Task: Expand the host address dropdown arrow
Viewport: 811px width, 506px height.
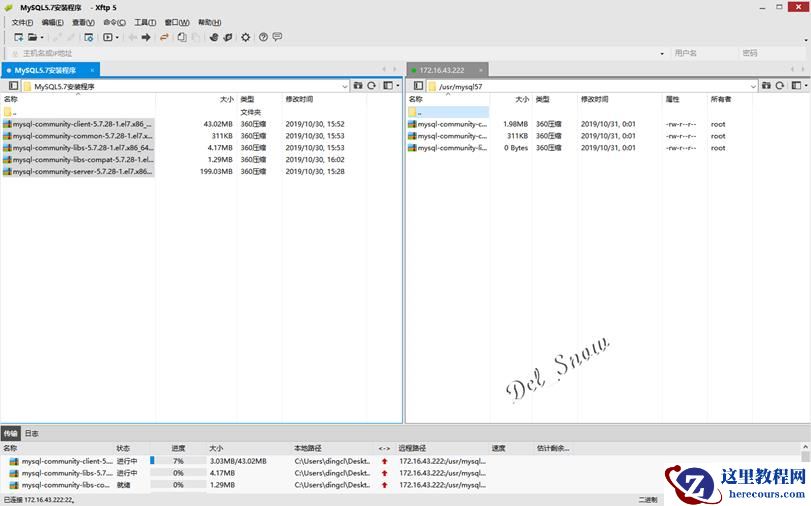Action: pos(662,53)
